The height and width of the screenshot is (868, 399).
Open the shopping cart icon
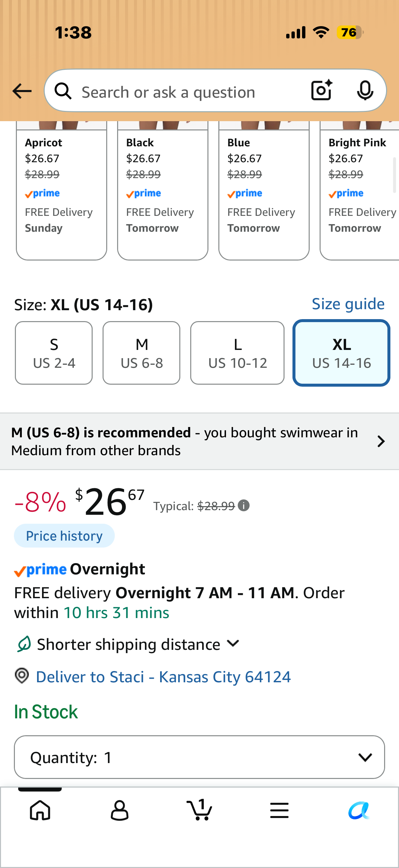(199, 809)
